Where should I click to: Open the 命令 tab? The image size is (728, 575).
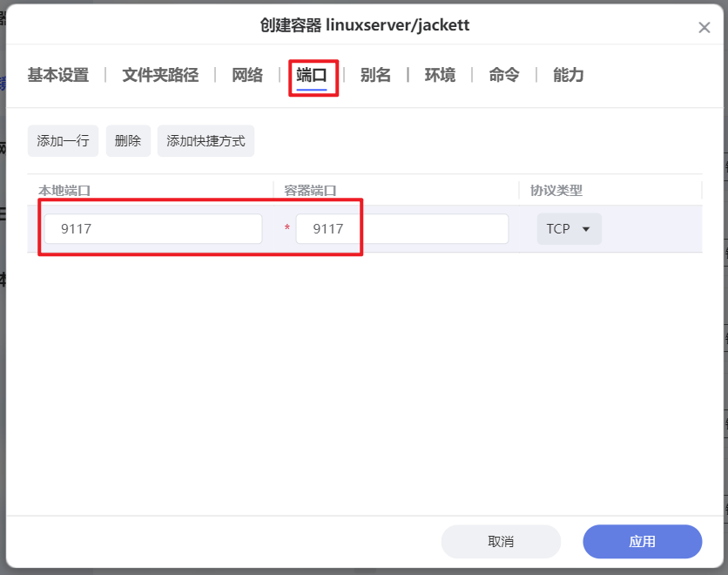(x=503, y=75)
